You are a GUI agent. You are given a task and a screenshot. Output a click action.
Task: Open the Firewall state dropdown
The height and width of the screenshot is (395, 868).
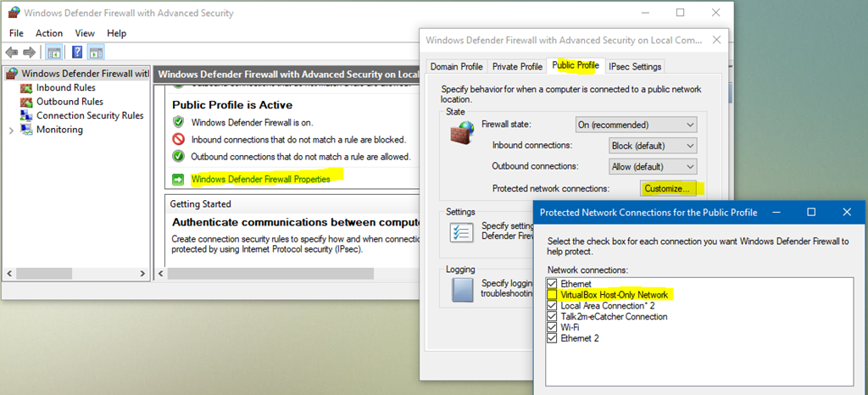pos(636,125)
